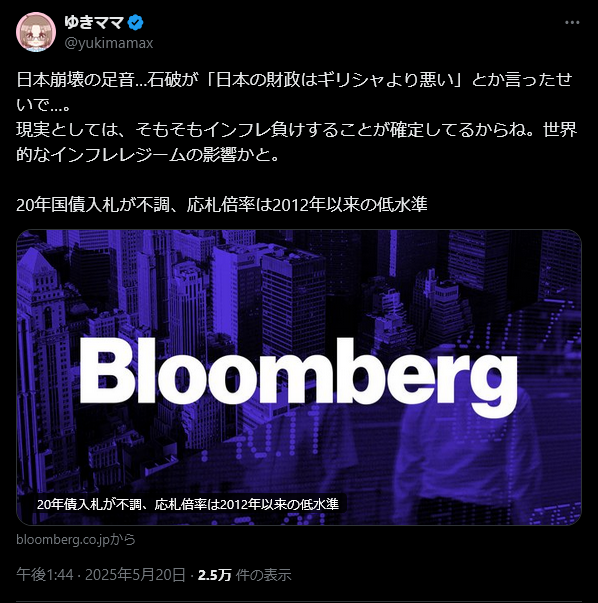Open the @yukimamax handle link
The image size is (598, 603).
pos(109,43)
